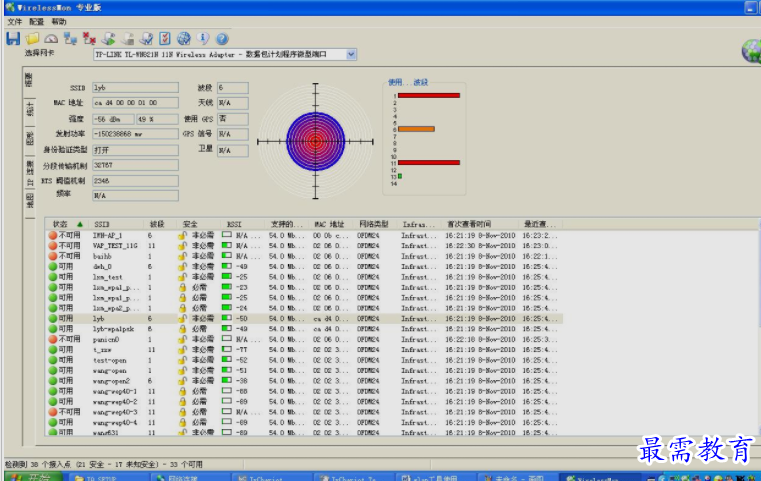
Task: Click the grayed-out printer toolbar icon
Action: coord(128,38)
